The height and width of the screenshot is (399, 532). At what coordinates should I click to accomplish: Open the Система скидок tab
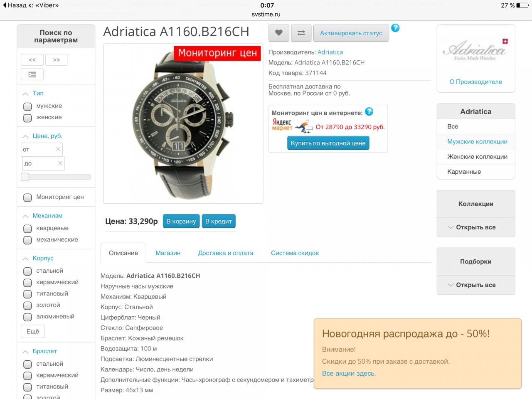tap(295, 253)
